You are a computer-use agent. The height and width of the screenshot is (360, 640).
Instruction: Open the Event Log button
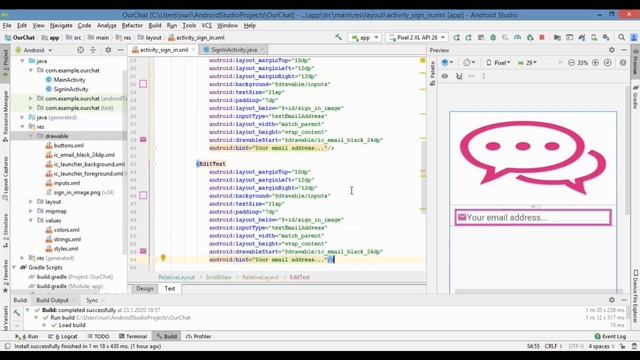coord(610,336)
